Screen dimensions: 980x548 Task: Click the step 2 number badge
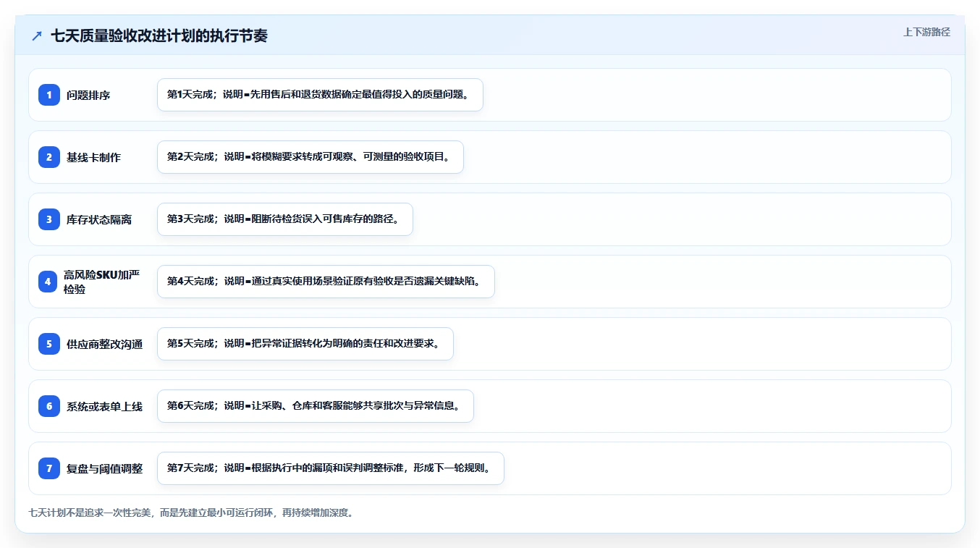(x=49, y=157)
